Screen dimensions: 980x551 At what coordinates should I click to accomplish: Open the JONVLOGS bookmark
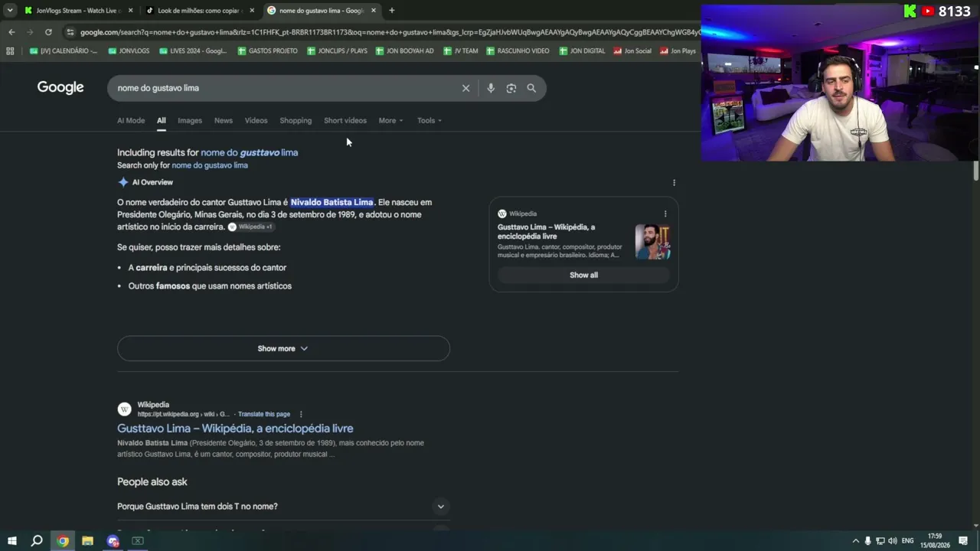pyautogui.click(x=129, y=51)
